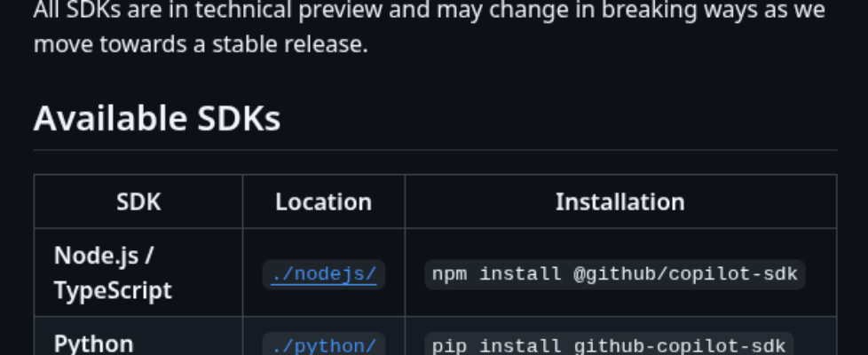
Task: Open the ./python/ location link
Action: pyautogui.click(x=324, y=344)
